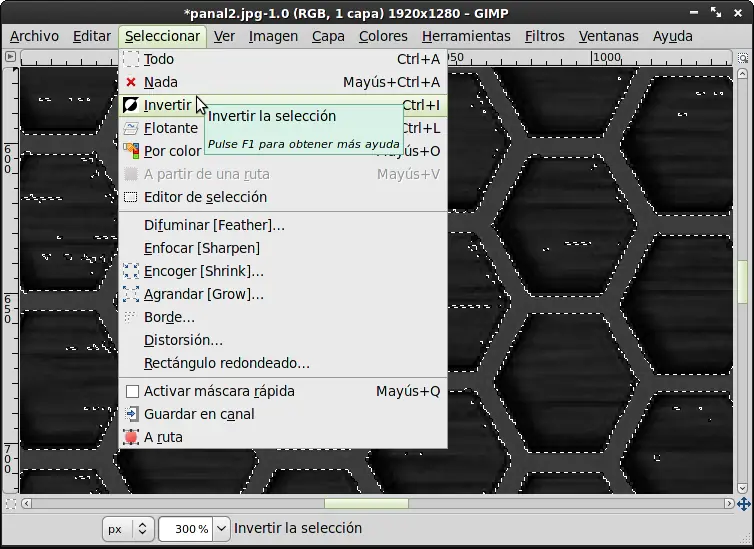Choose Nada menu entry text
Viewport: 754px width, 549px height.
[161, 82]
